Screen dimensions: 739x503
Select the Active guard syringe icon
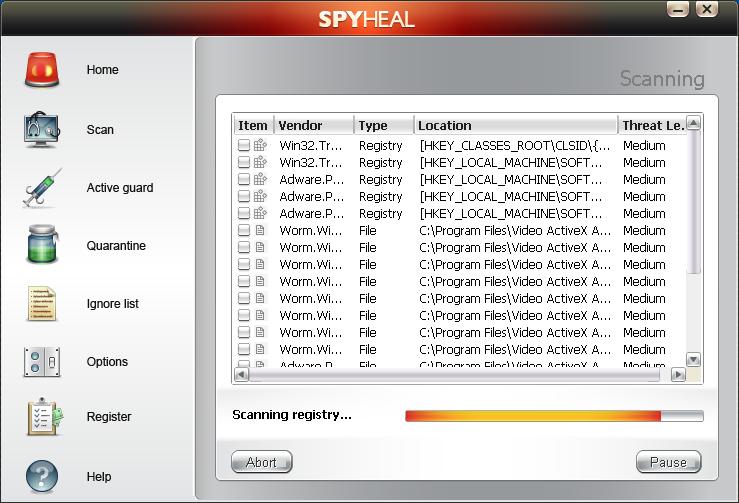[x=42, y=188]
